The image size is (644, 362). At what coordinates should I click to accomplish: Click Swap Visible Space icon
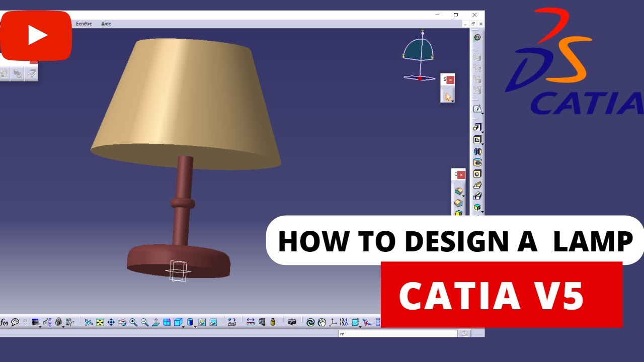click(213, 322)
